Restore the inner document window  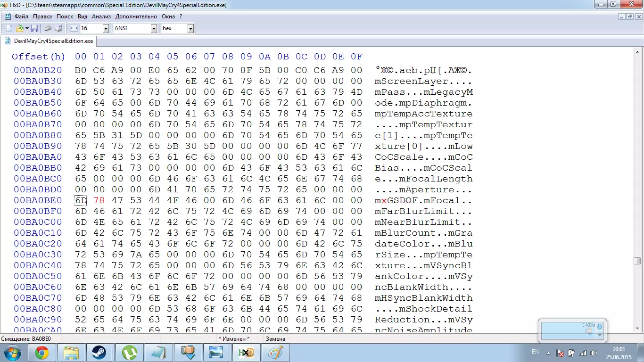coord(630,16)
